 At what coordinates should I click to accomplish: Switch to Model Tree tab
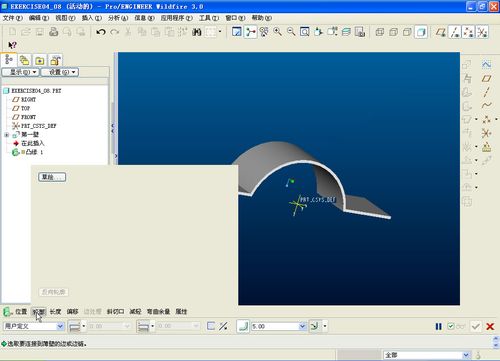tap(9, 60)
